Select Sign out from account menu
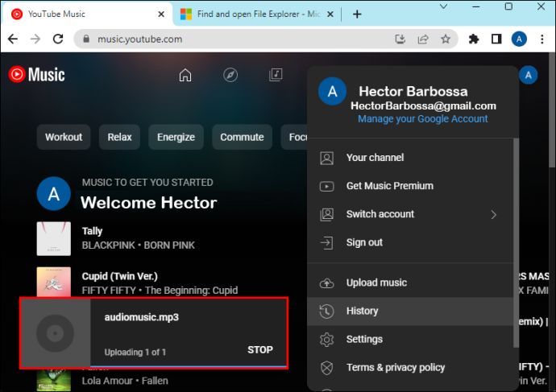556x392 pixels. [410, 243]
